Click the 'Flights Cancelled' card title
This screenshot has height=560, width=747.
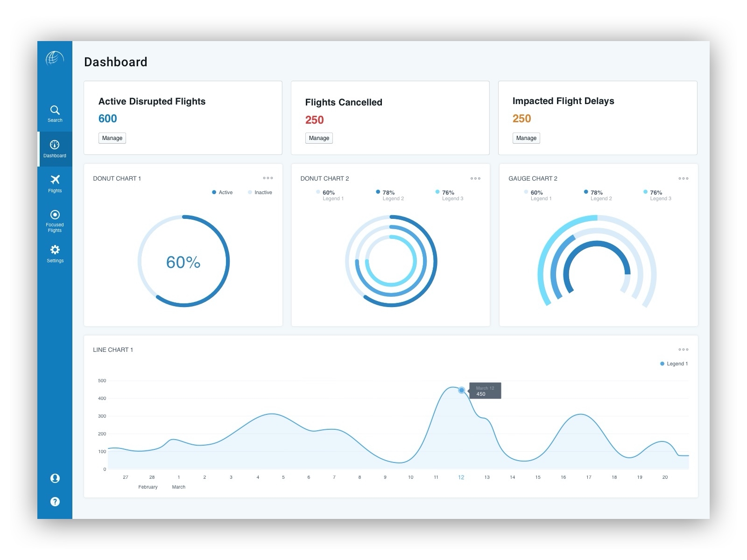point(344,102)
